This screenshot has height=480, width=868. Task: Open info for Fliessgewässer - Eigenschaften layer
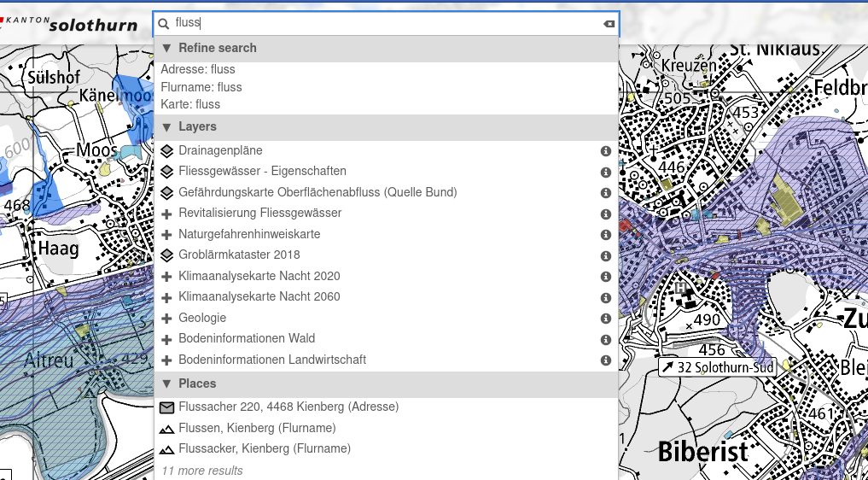pyautogui.click(x=606, y=172)
